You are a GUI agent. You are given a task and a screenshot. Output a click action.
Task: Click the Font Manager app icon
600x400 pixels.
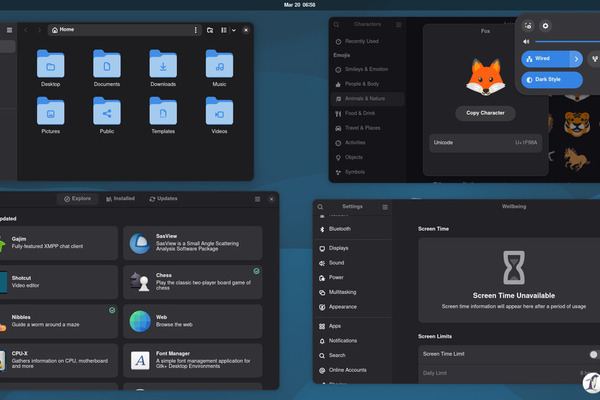tap(141, 358)
